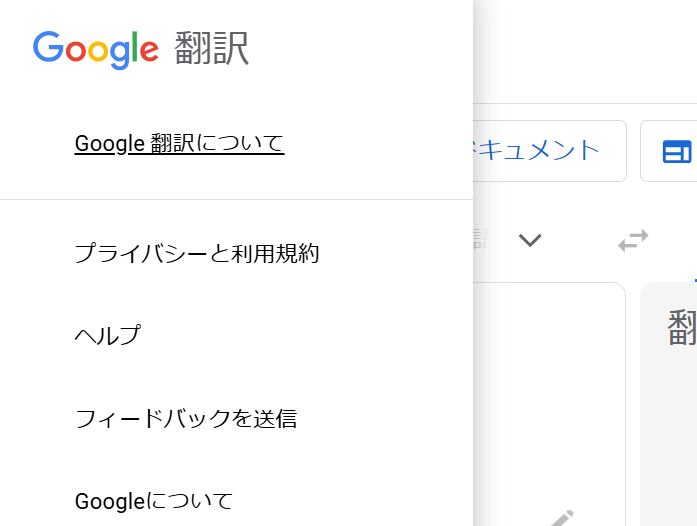Click the Google logo in the drawer
This screenshot has width=697, height=526.
[95, 48]
